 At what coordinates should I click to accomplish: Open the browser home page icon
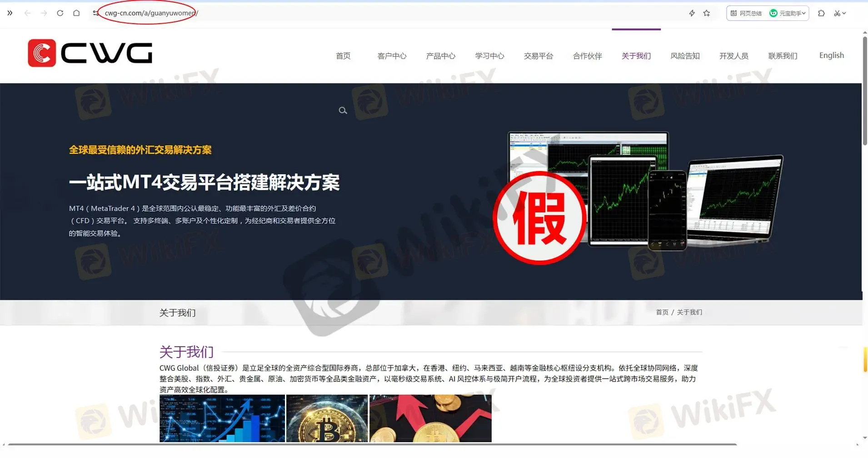(x=76, y=13)
